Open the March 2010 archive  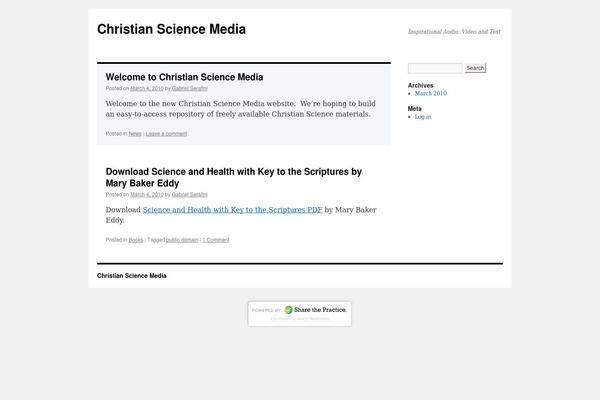click(x=430, y=93)
